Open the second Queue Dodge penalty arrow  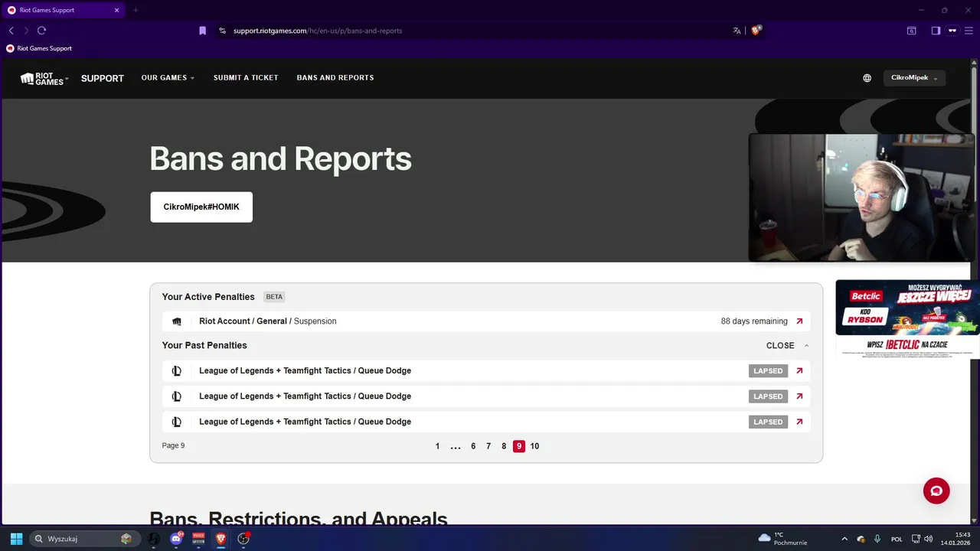pos(799,396)
